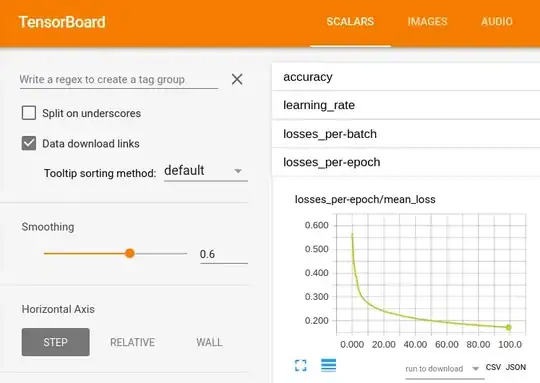Select STEP horizontal axis button

tap(55, 342)
